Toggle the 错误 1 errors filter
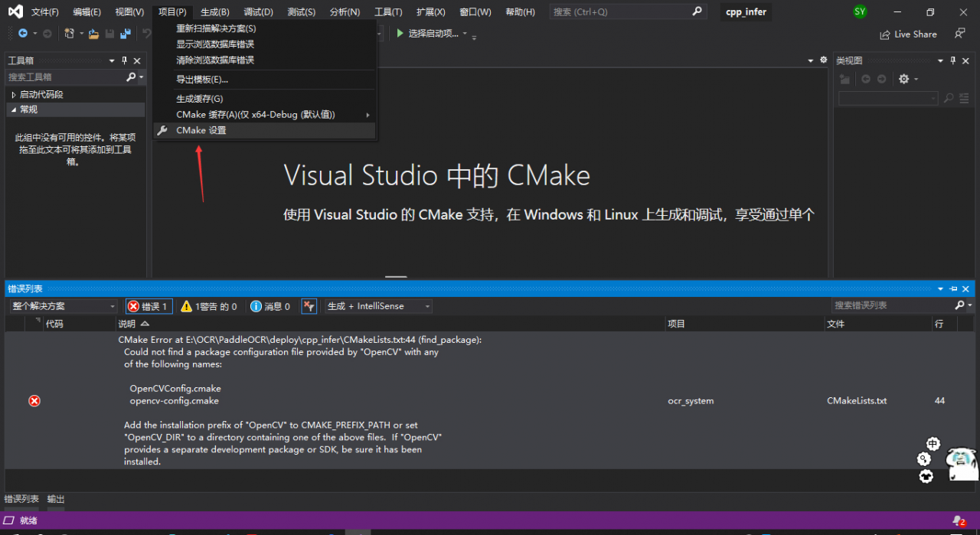 coord(148,306)
